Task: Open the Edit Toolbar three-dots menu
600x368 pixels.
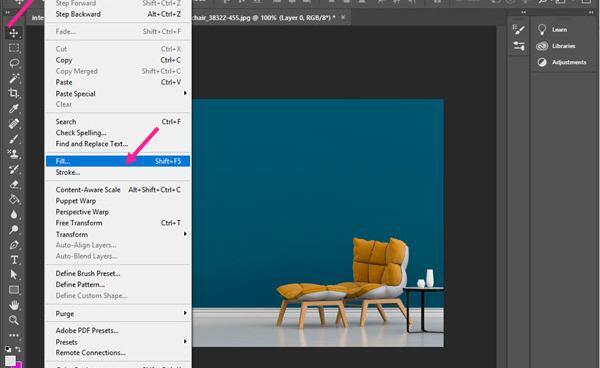Action: click(14, 335)
